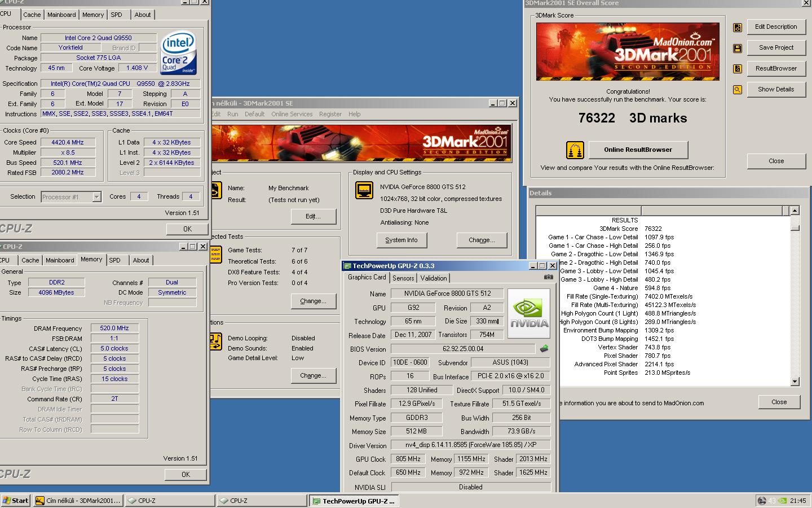
Task: Select the TechPowerUp GPU-Z taskbar entry
Action: [x=354, y=501]
